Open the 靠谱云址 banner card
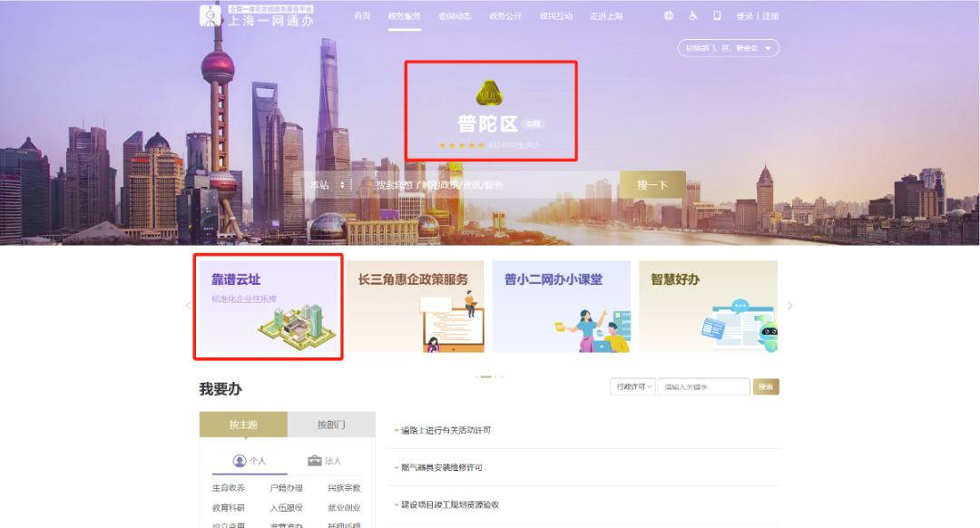Image resolution: width=980 pixels, height=528 pixels. coord(269,307)
